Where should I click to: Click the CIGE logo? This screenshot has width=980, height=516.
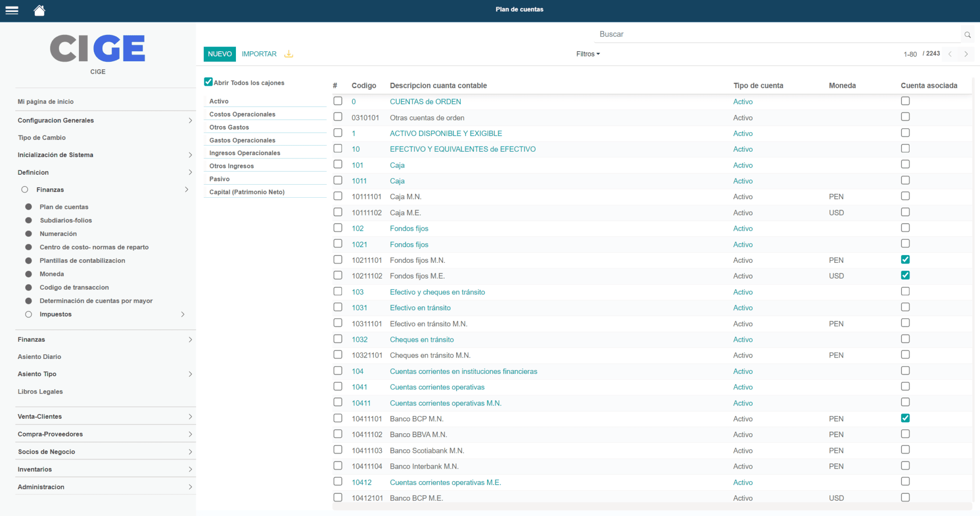pyautogui.click(x=98, y=48)
